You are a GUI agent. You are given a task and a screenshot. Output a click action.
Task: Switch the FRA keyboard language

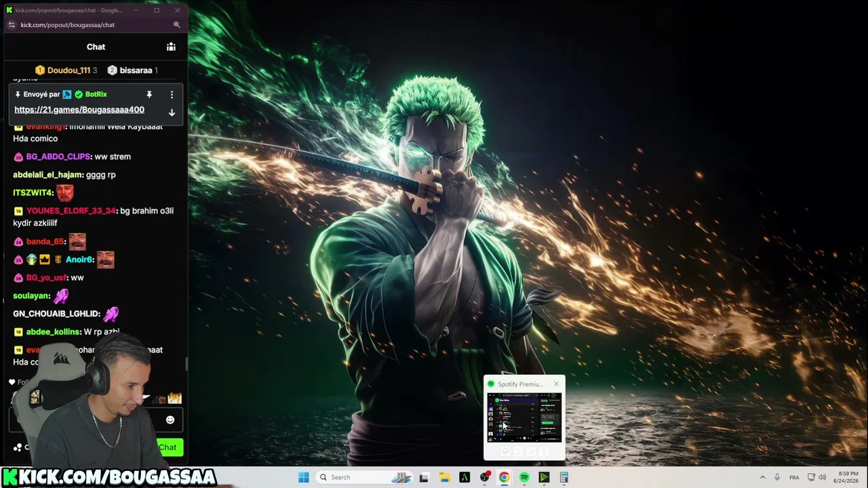click(794, 477)
